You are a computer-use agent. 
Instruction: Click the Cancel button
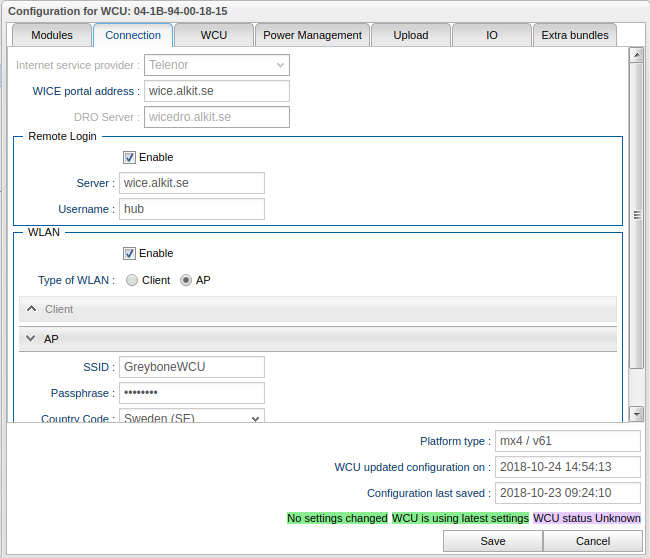[x=593, y=541]
